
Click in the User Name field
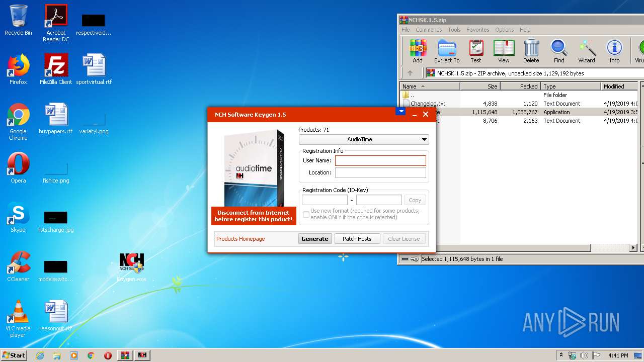(380, 160)
